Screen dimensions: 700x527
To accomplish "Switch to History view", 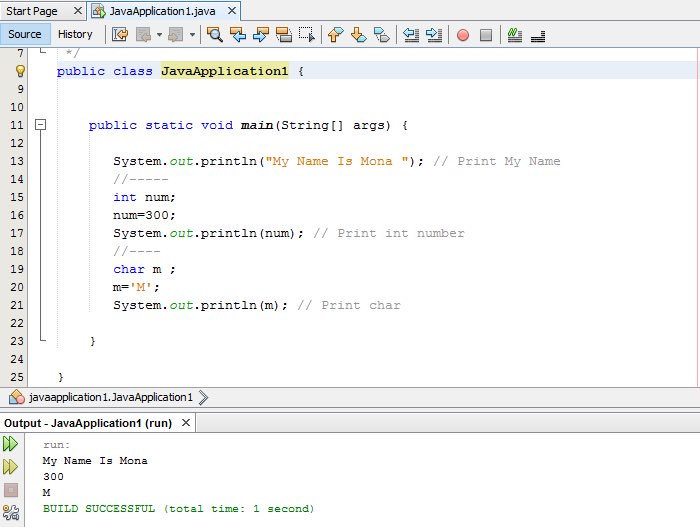I will coord(75,34).
